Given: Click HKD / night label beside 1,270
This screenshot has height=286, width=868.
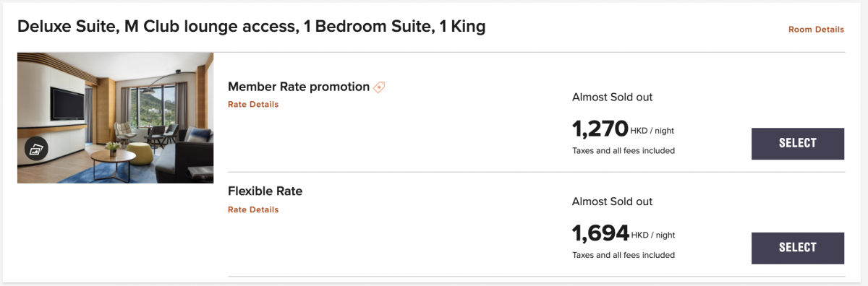Looking at the screenshot, I should (653, 131).
